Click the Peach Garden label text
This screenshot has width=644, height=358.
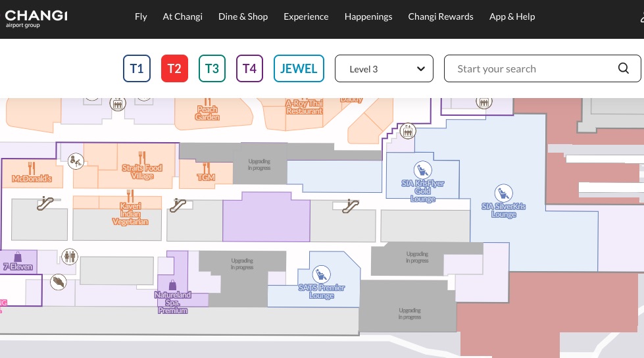coord(207,113)
